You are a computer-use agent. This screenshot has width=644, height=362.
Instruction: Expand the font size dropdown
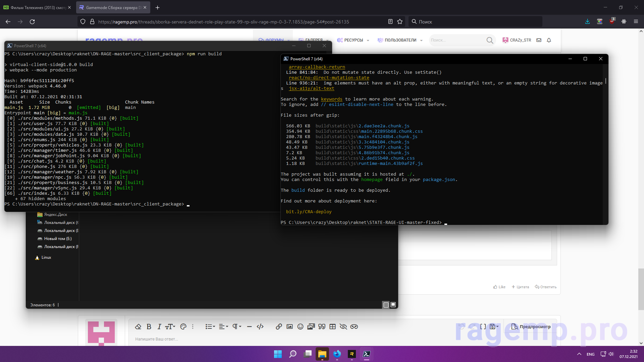[x=170, y=326]
